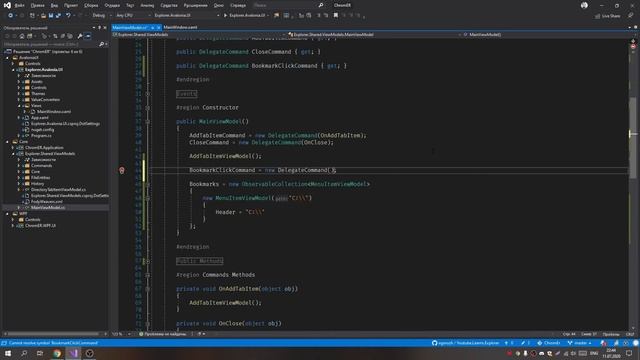The width and height of the screenshot is (640, 360).
Task: Select Program.cs in the solution tree
Action: tap(41, 136)
